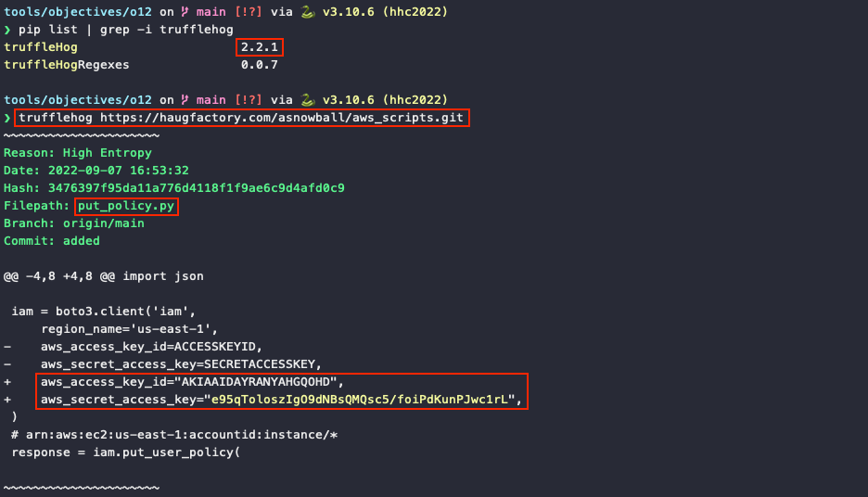Screen dimensions: 868x497
Task: Click the truffleHogRegexes version 0.0.7
Action: [x=259, y=65]
